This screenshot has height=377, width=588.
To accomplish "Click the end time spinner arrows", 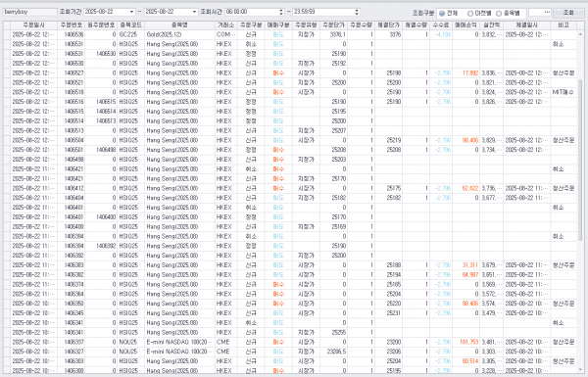I will (357, 12).
